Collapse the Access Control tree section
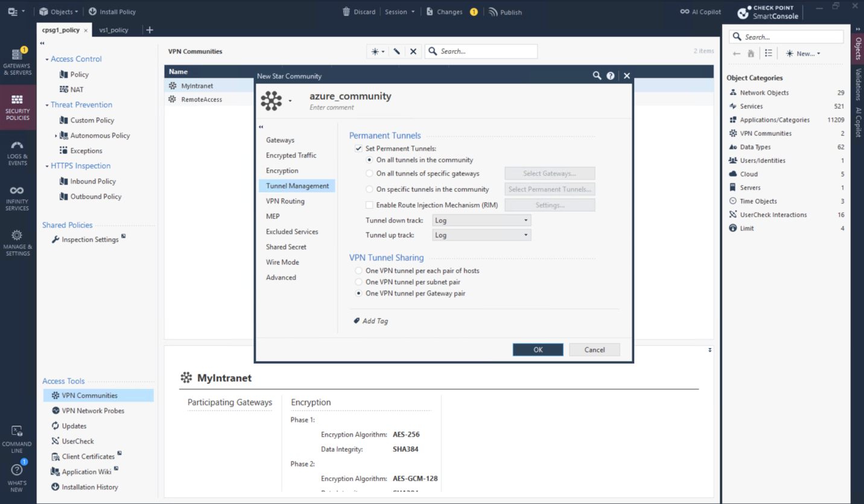 (x=47, y=59)
